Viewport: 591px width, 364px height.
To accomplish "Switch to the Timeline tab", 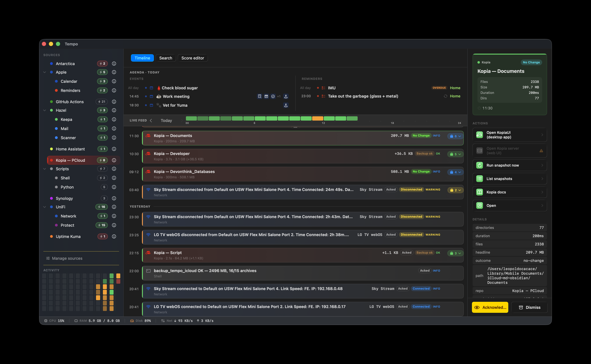I will point(142,58).
